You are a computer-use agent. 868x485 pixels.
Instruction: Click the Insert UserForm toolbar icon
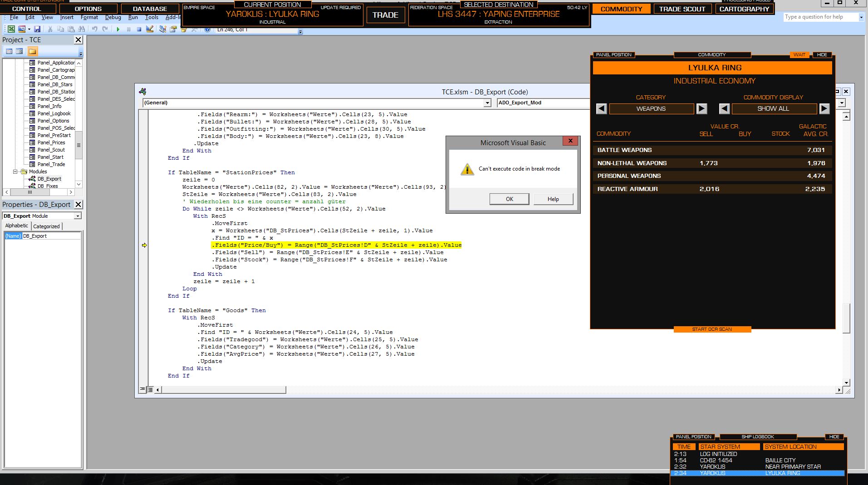(x=21, y=29)
